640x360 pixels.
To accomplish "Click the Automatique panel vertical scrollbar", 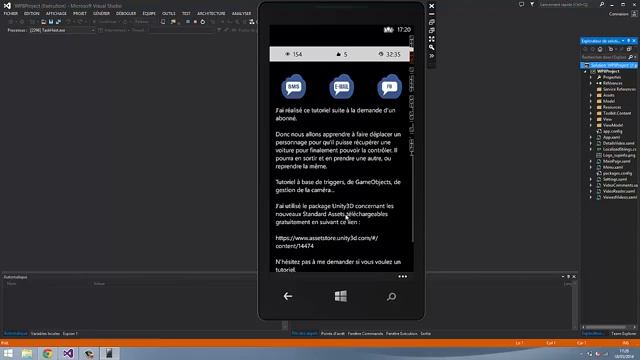I will [x=575, y=305].
